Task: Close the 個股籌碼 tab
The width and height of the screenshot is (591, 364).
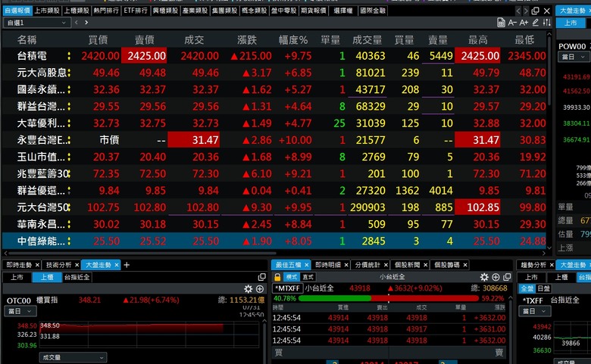Action: pos(465,265)
